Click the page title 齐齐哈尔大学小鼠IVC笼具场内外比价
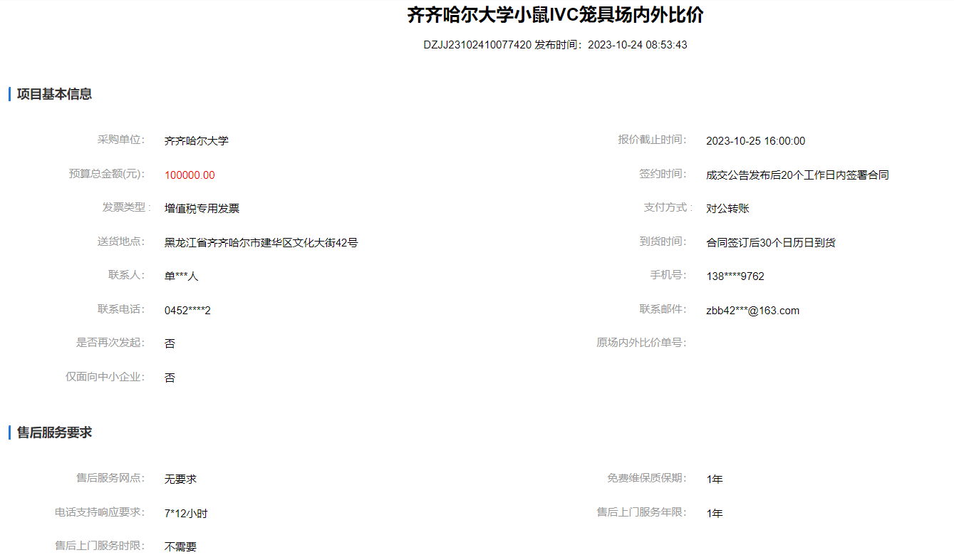The width and height of the screenshot is (954, 560). 555,15
